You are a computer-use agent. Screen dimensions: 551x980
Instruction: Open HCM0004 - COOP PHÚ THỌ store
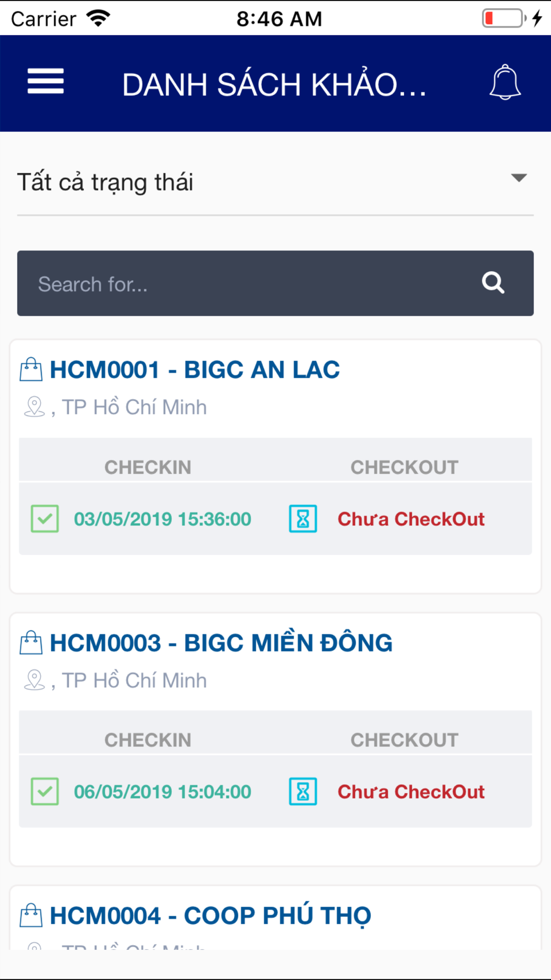(210, 916)
